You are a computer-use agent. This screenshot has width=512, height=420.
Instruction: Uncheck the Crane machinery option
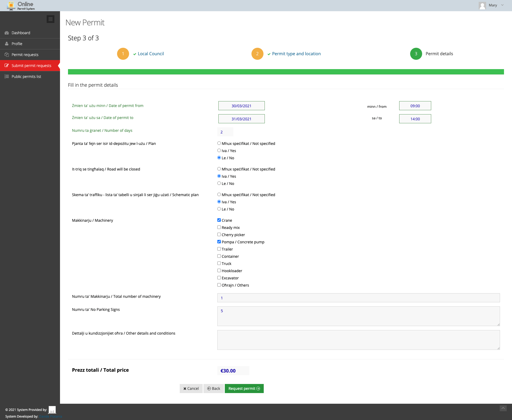pyautogui.click(x=219, y=220)
